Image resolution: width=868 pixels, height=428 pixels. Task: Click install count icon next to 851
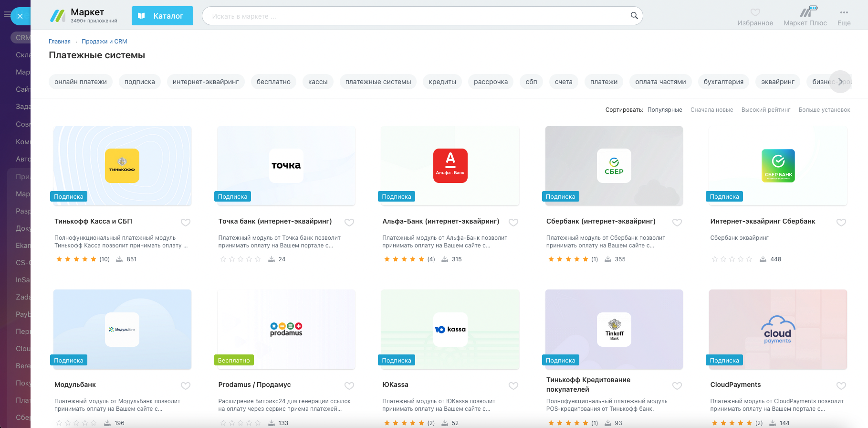[x=119, y=259]
